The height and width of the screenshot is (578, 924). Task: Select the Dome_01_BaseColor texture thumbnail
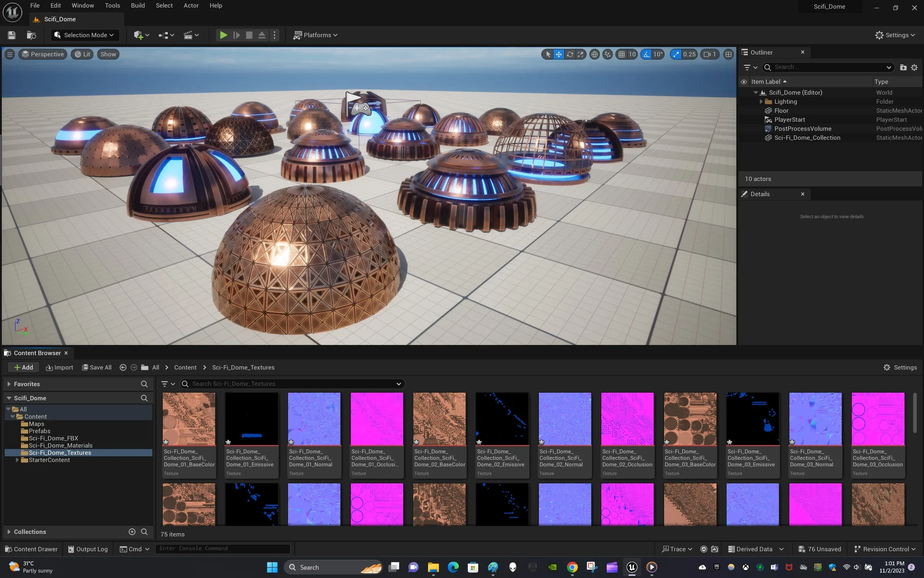[189, 419]
